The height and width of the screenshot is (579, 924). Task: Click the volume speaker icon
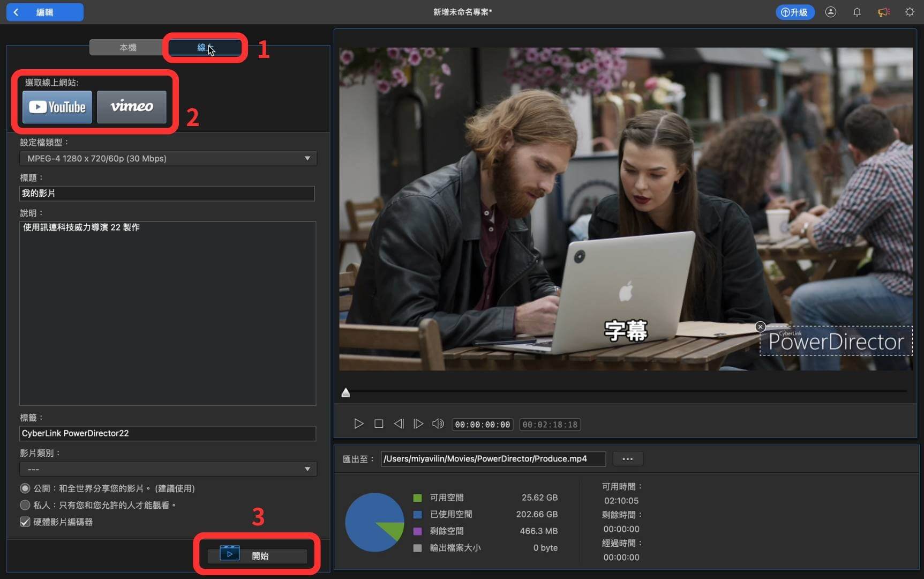438,424
